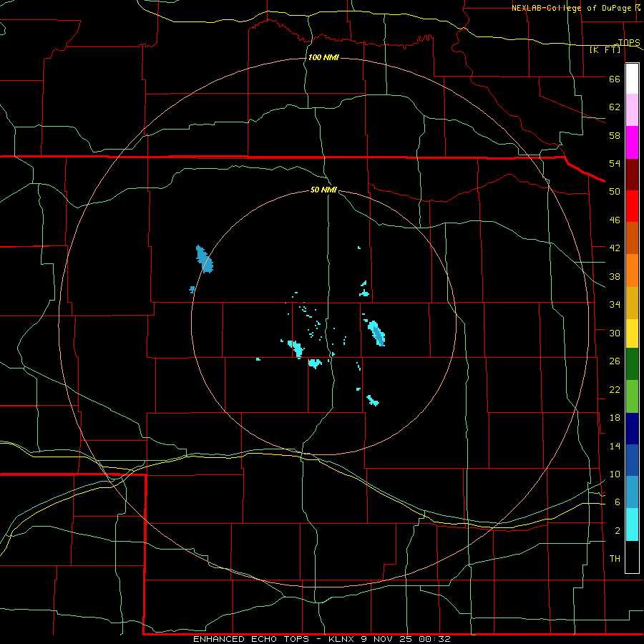Click the 66 legend value
Screen dimensions: 644x644
(615, 79)
